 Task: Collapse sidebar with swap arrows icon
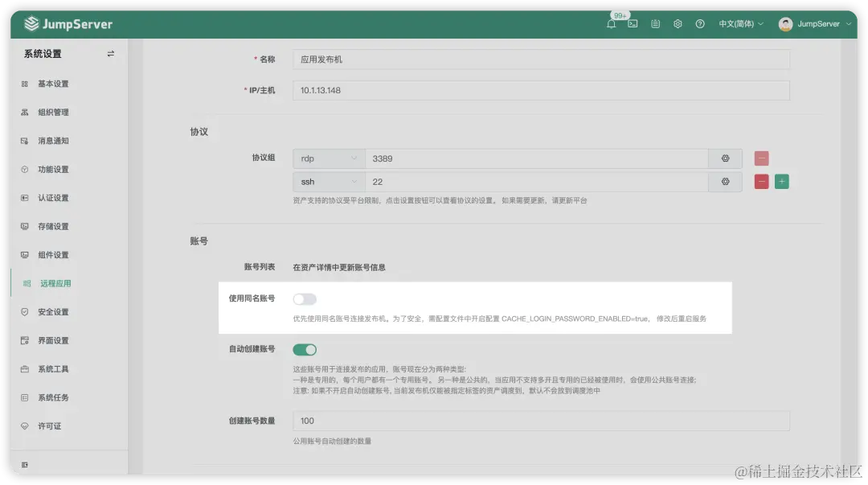[111, 54]
